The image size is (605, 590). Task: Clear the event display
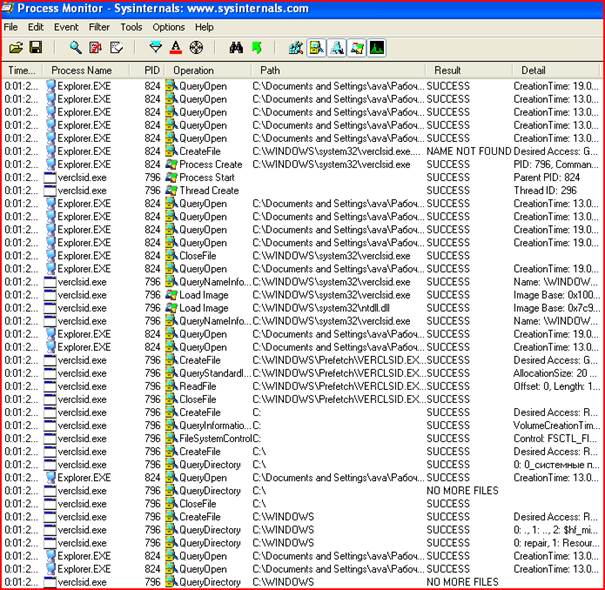(x=117, y=48)
